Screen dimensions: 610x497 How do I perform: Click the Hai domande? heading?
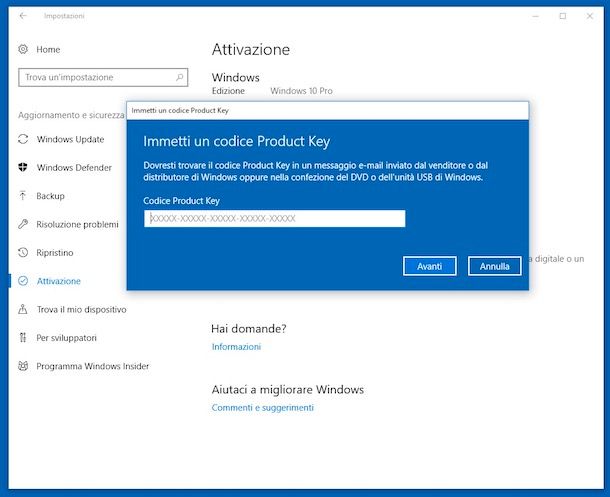[x=249, y=329]
